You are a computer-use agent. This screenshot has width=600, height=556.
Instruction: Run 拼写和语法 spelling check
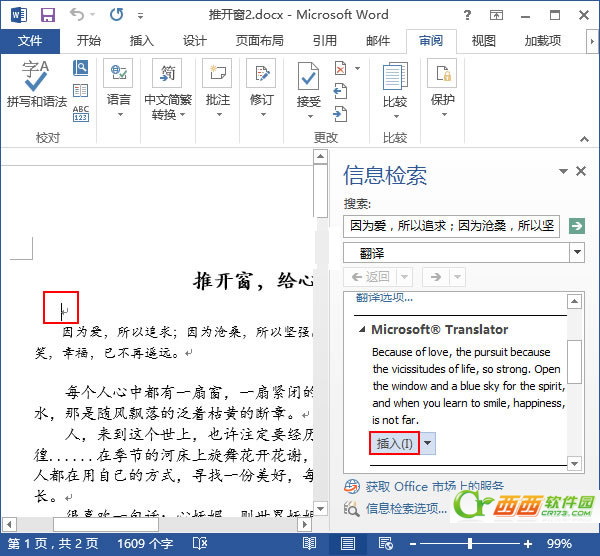(36, 84)
